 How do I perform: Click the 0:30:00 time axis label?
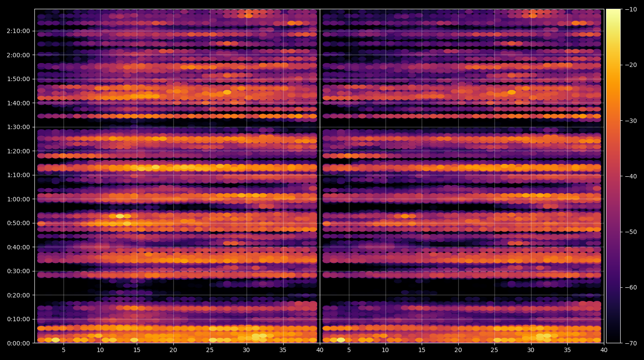coord(19,271)
